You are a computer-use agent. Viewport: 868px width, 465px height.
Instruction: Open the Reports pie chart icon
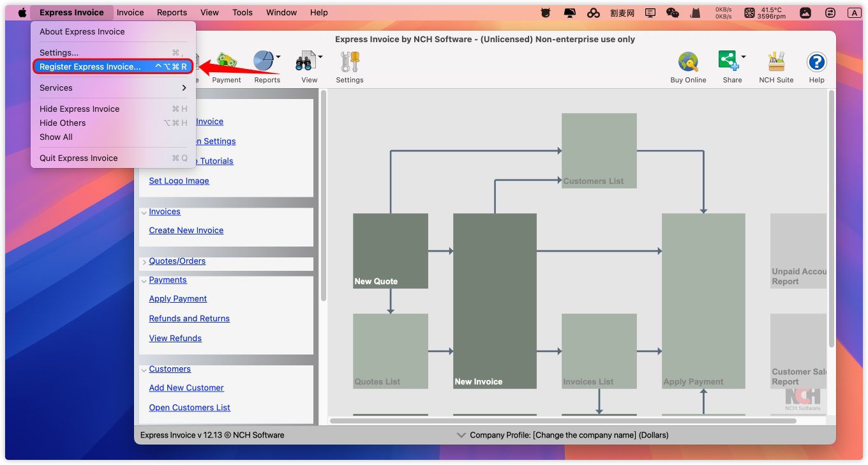[x=264, y=62]
